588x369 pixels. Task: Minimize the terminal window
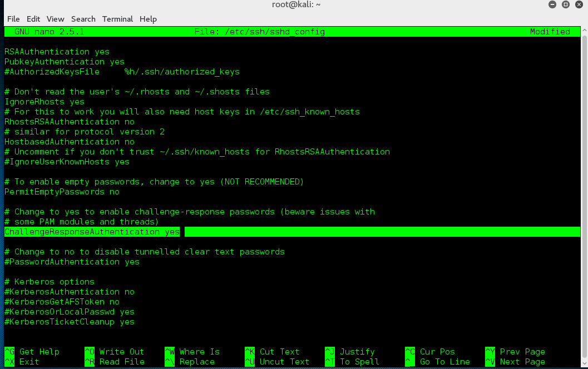552,4
